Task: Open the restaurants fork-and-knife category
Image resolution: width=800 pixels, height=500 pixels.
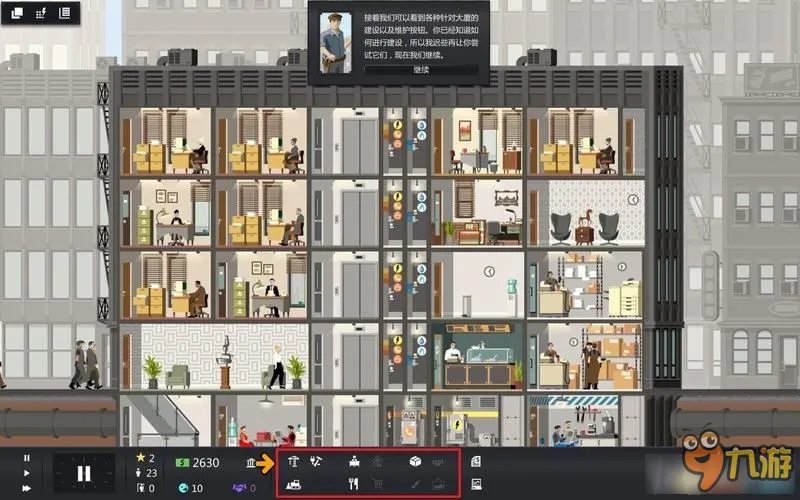Action: [353, 484]
